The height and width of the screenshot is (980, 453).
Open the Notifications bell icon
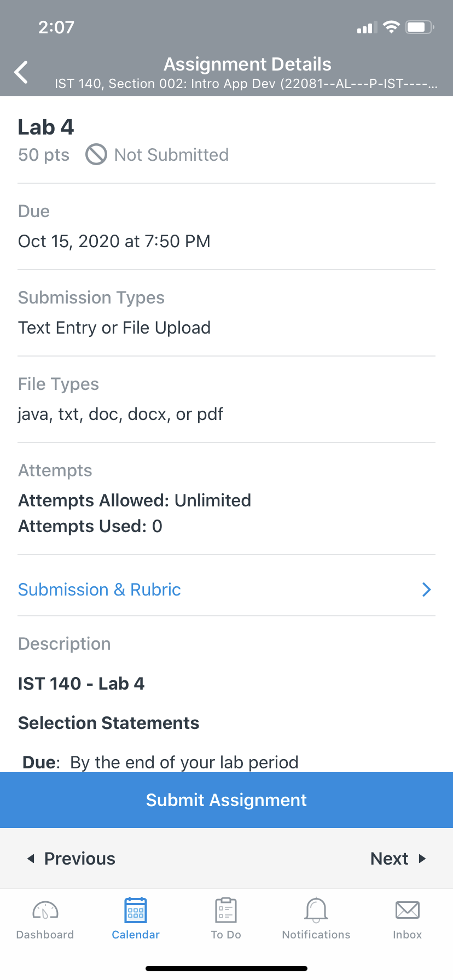[x=316, y=911]
